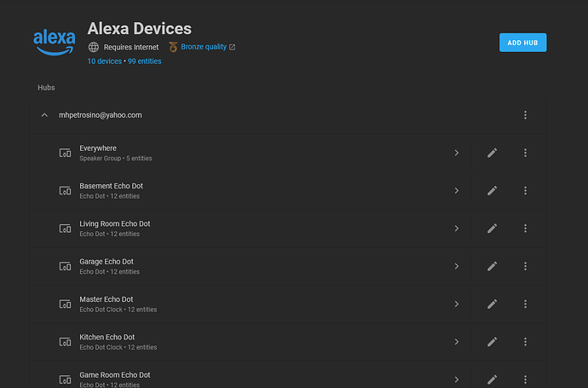Edit the Basement Echo Dot
The width and height of the screenshot is (588, 388).
492,191
